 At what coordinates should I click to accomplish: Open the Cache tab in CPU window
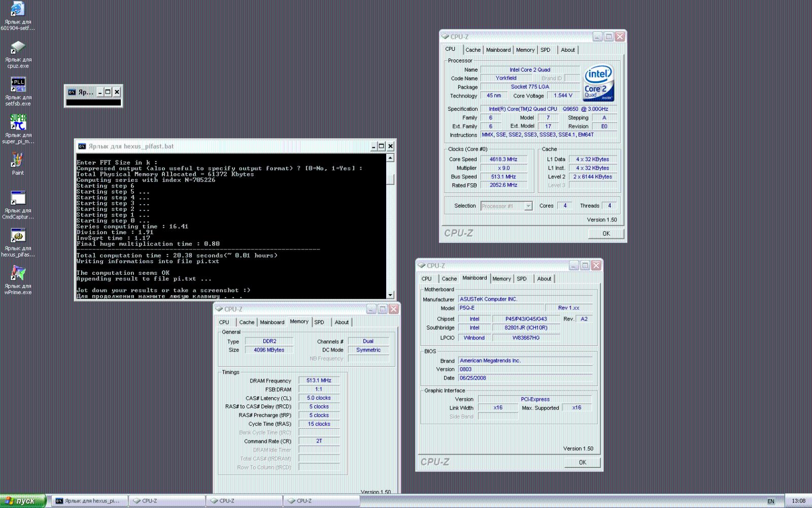(473, 50)
